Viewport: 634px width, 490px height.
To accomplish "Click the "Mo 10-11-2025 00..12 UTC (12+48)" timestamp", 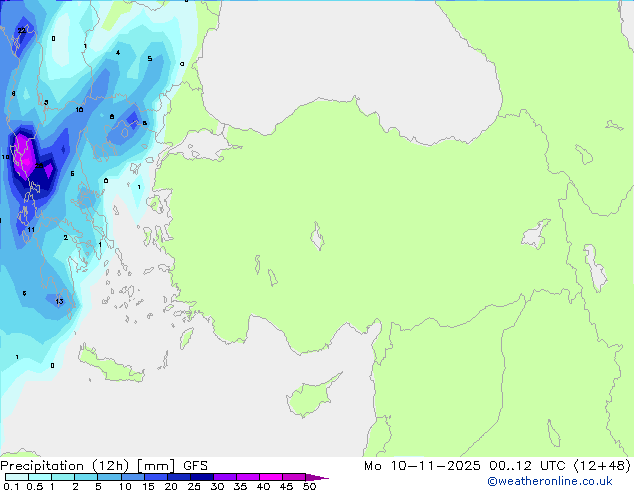I will (497, 466).
